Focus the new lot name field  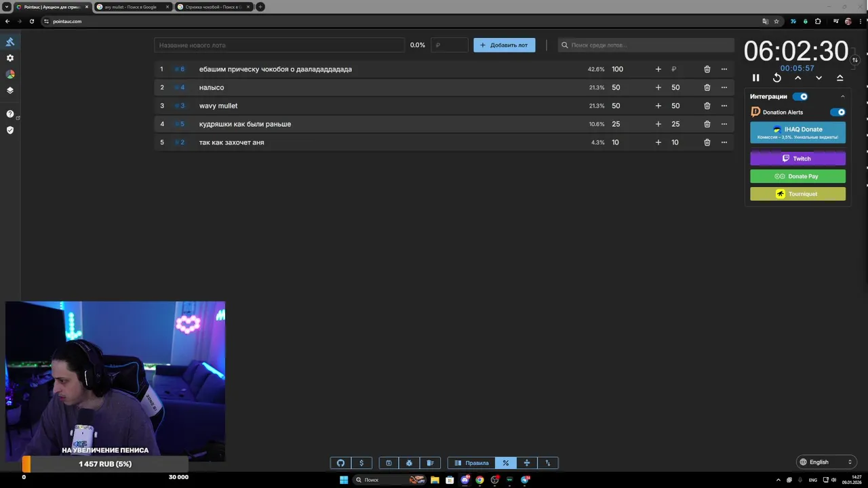[279, 45]
